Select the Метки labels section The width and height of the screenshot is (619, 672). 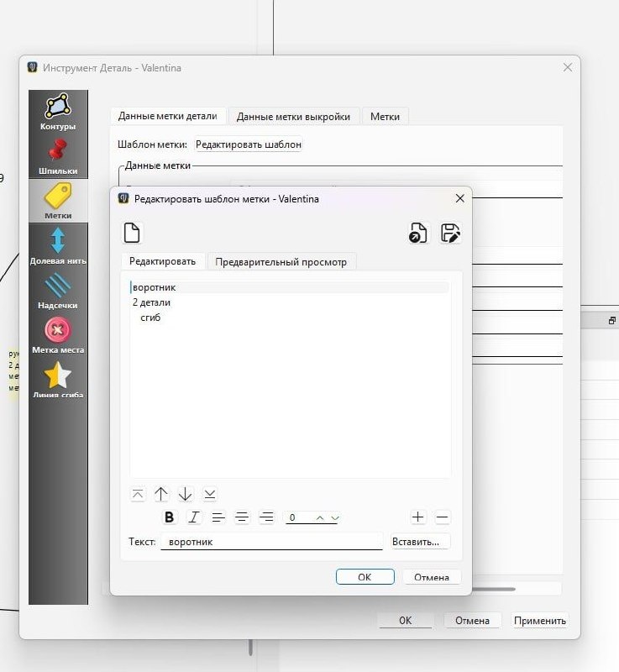(58, 201)
